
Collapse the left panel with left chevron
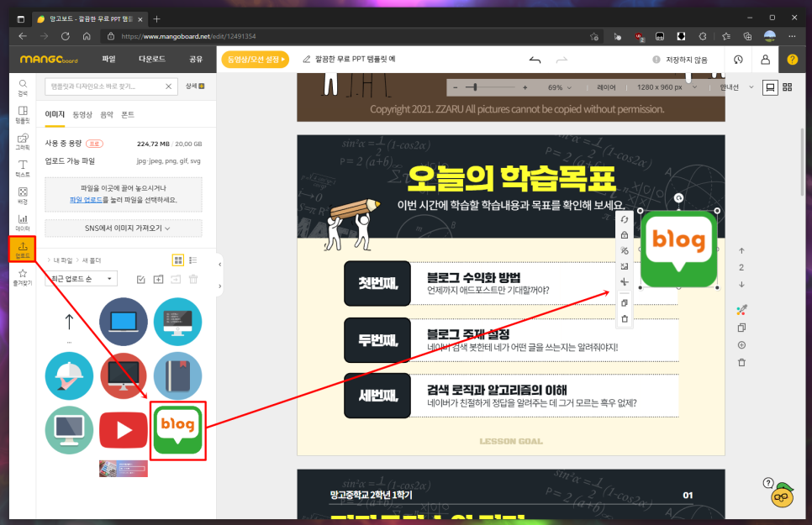(x=219, y=265)
